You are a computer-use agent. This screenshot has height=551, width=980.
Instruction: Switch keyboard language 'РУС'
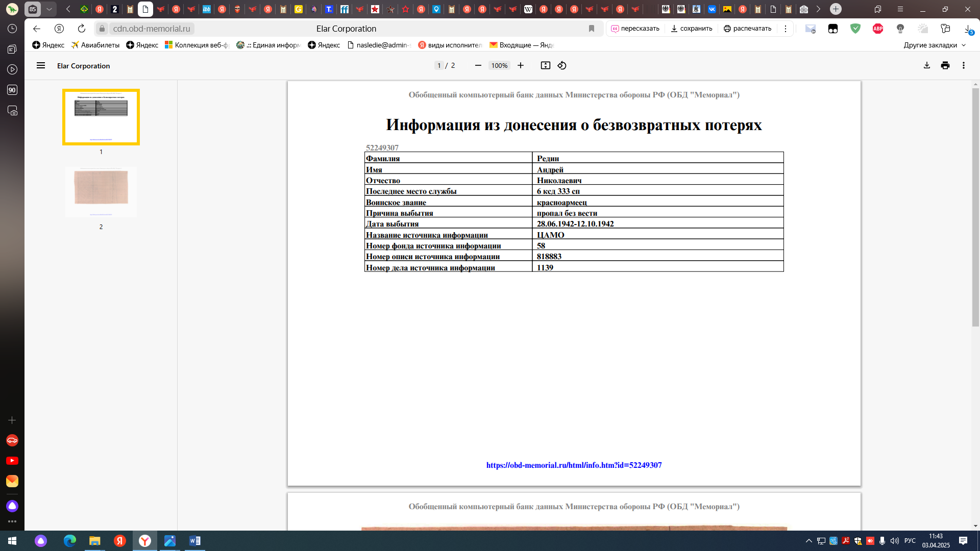(910, 541)
